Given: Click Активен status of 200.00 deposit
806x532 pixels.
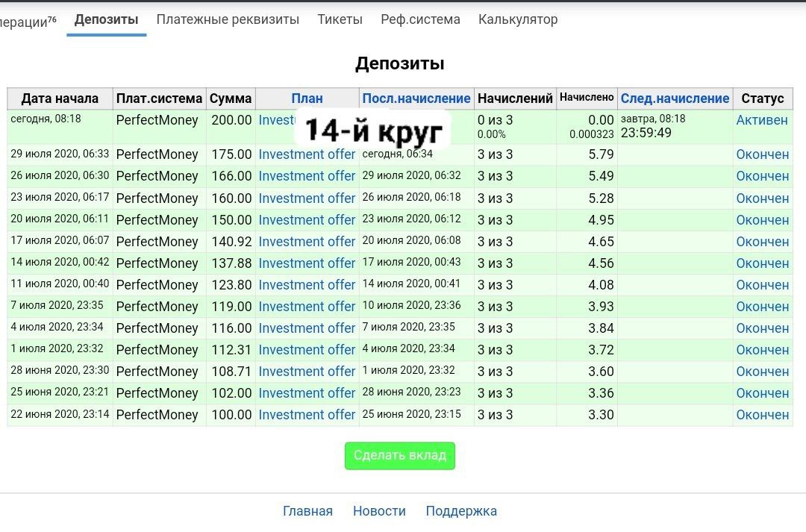Looking at the screenshot, I should point(762,120).
